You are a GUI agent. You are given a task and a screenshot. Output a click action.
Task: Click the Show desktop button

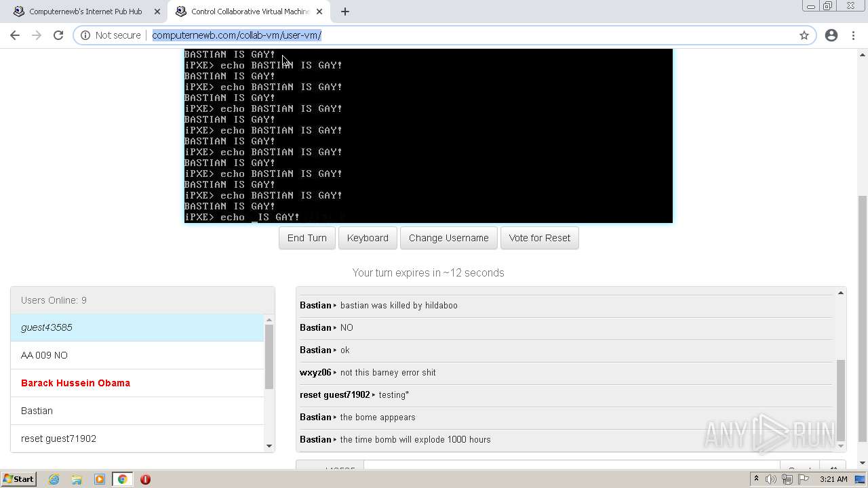click(861, 479)
